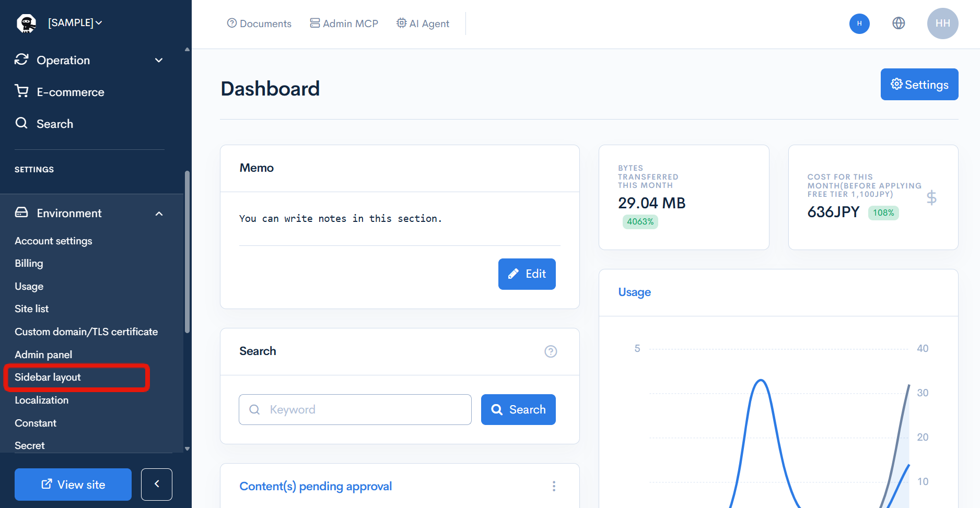The width and height of the screenshot is (980, 508).
Task: Click the 636JPY cost value
Action: click(x=833, y=212)
